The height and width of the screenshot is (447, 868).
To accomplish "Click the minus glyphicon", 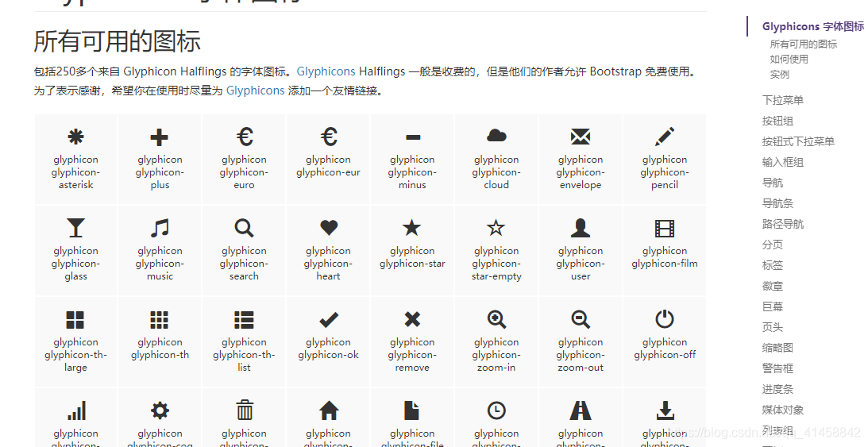I will click(x=412, y=137).
